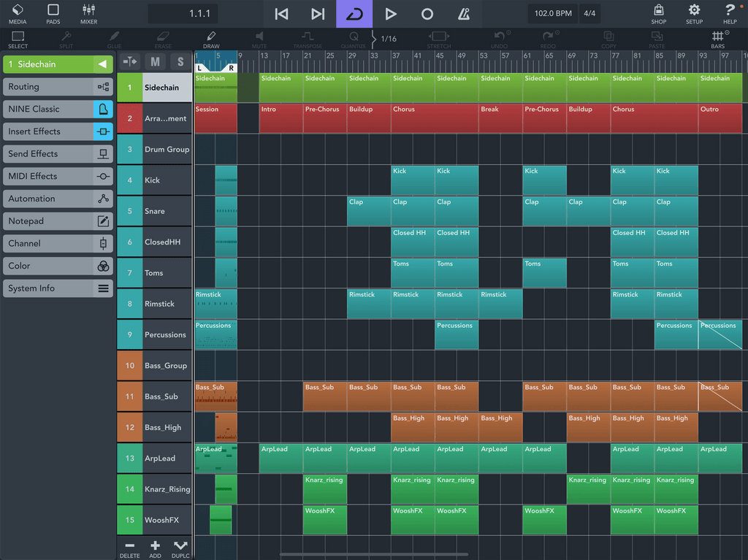The height and width of the screenshot is (560, 748).
Task: Open the MIDI Effects section
Action: 58,177
